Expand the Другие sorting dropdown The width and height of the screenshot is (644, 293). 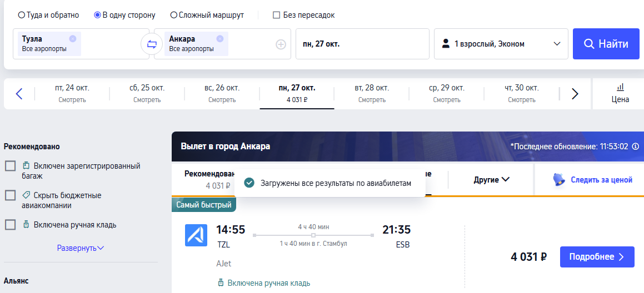pos(491,180)
